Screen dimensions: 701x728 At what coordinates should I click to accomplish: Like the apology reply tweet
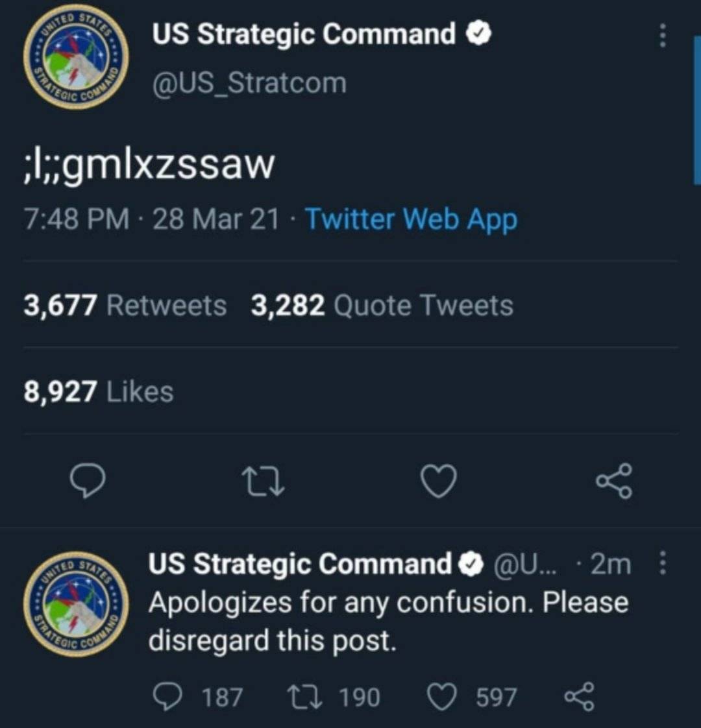471,698
